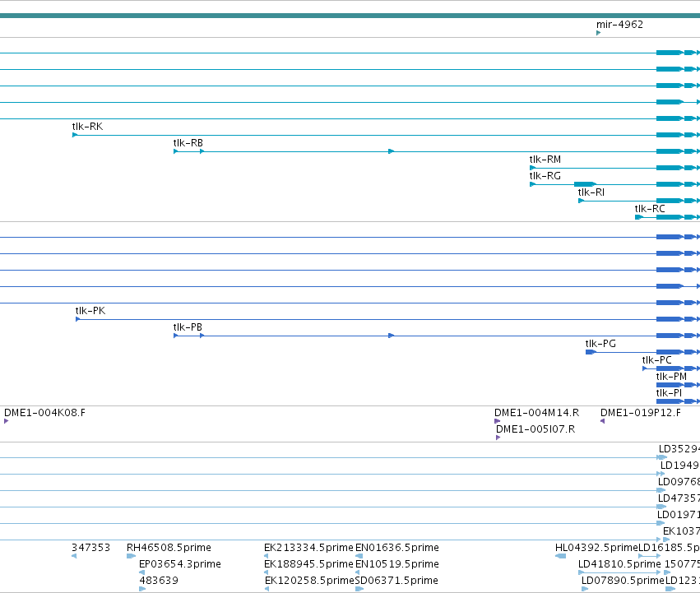700x593 pixels.
Task: Select the EK213334.5prime label
Action: click(308, 548)
